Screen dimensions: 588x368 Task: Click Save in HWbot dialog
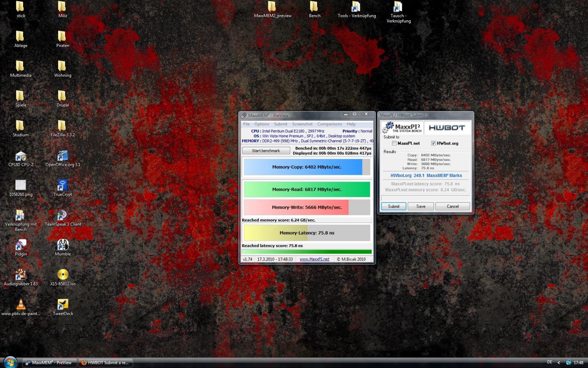421,206
